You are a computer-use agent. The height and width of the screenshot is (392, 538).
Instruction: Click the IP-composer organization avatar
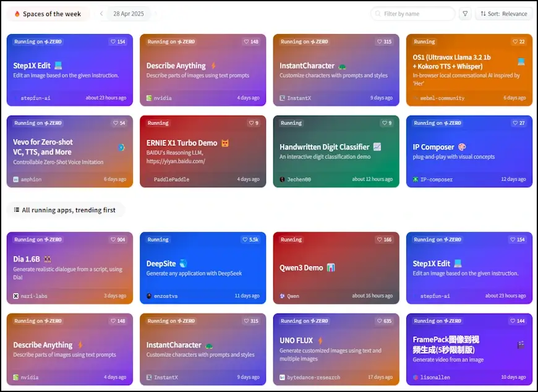pyautogui.click(x=415, y=179)
